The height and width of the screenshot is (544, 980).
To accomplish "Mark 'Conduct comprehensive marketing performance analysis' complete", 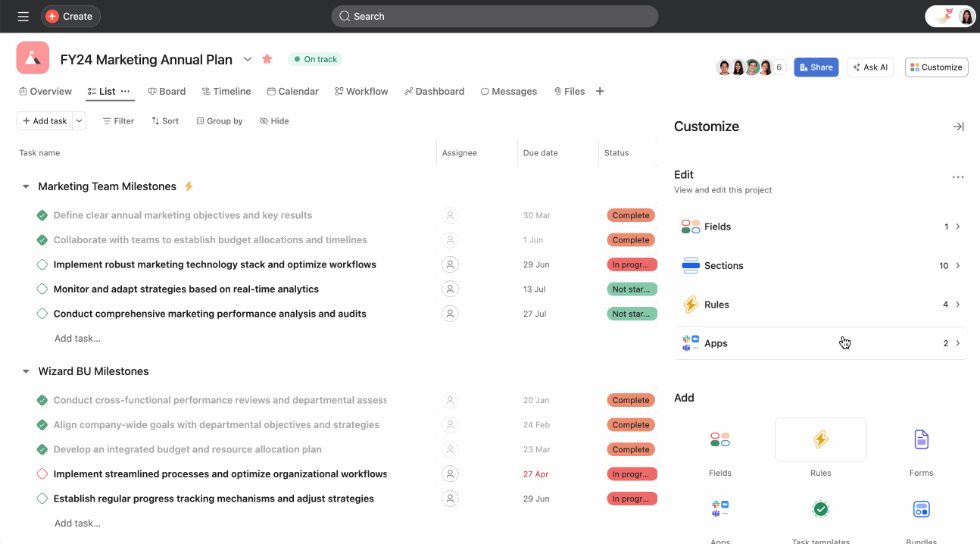I will 42,314.
